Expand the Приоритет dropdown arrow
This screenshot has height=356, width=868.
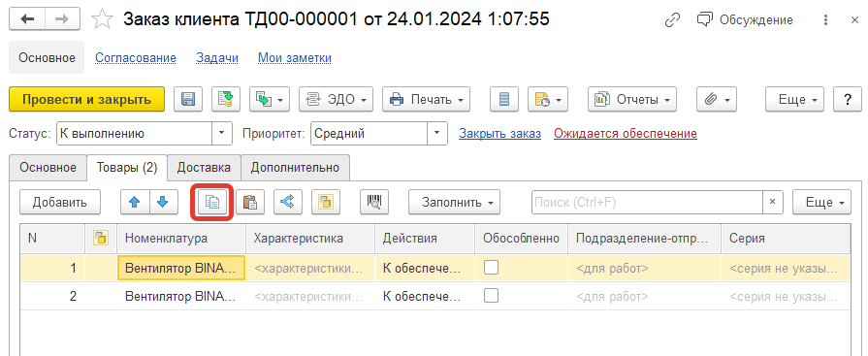(x=437, y=134)
